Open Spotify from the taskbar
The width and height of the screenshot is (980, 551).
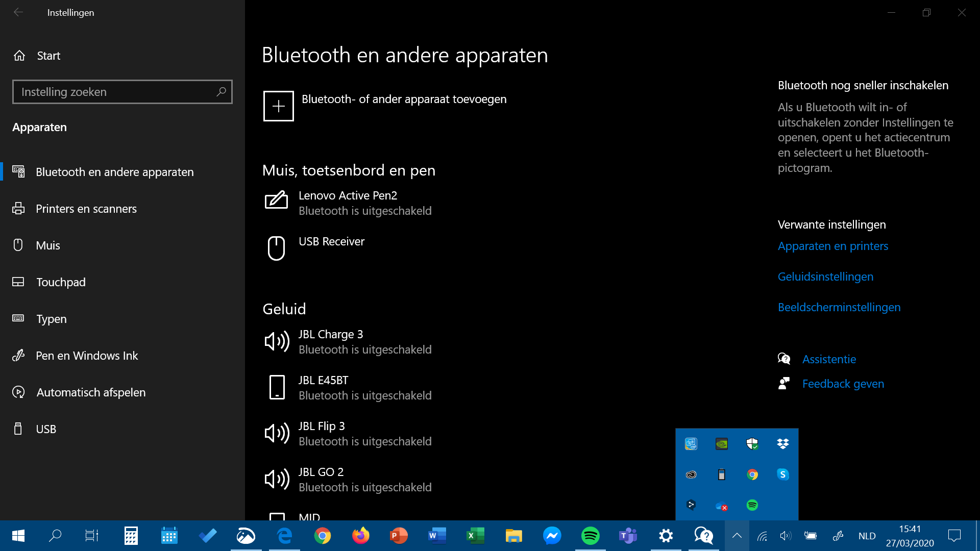(x=590, y=536)
